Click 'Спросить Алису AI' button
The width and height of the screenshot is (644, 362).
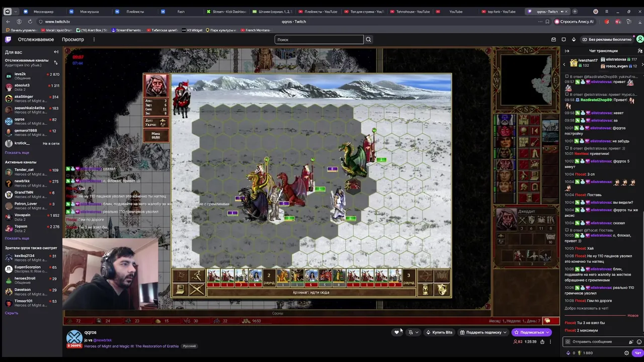(574, 22)
